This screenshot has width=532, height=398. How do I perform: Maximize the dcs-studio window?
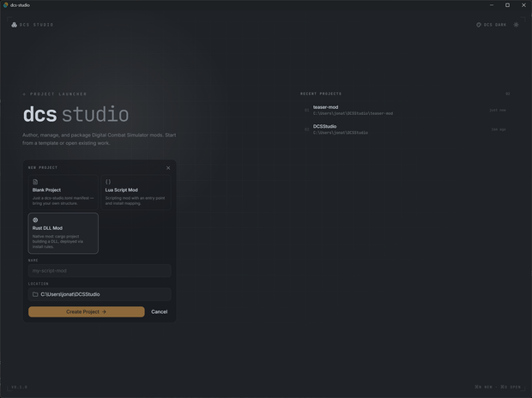[x=507, y=5]
